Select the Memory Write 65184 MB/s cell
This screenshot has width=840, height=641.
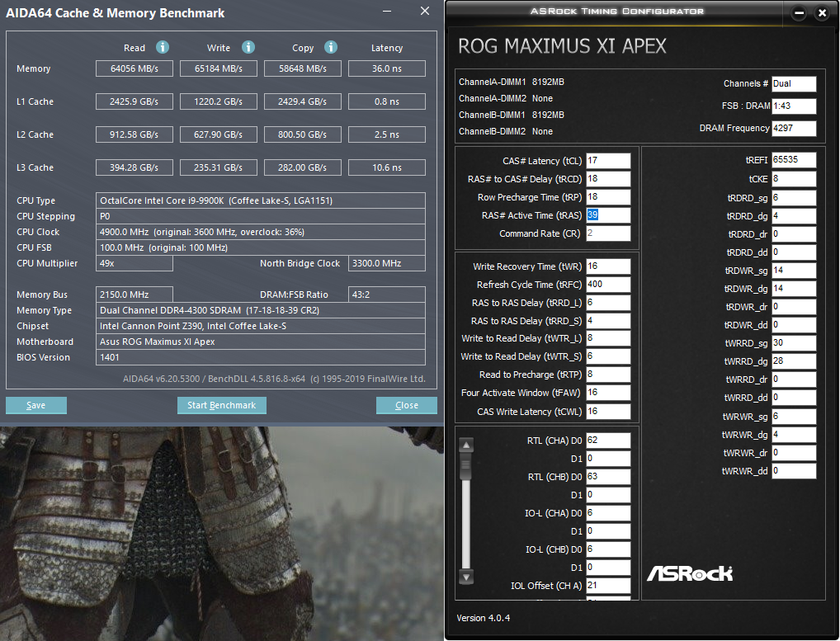click(219, 68)
